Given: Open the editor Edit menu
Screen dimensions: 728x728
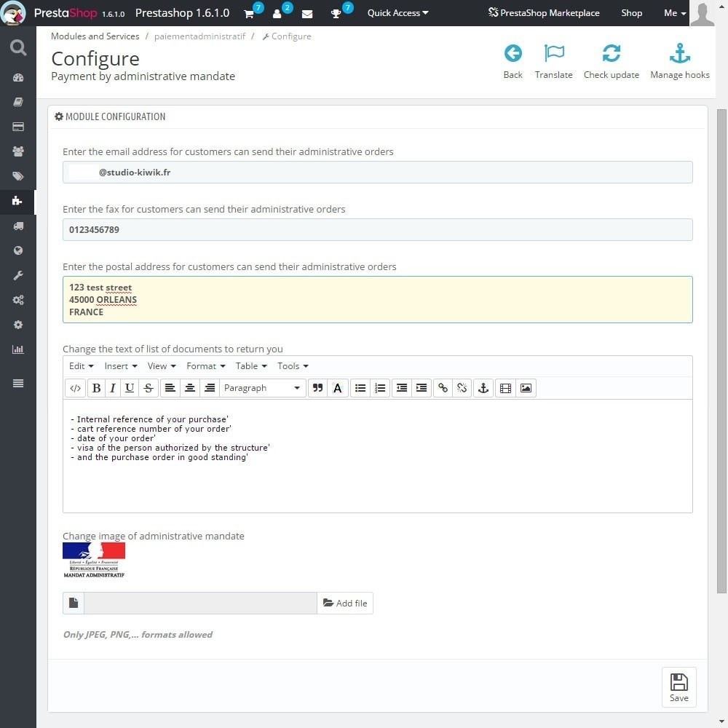Looking at the screenshot, I should coord(82,366).
